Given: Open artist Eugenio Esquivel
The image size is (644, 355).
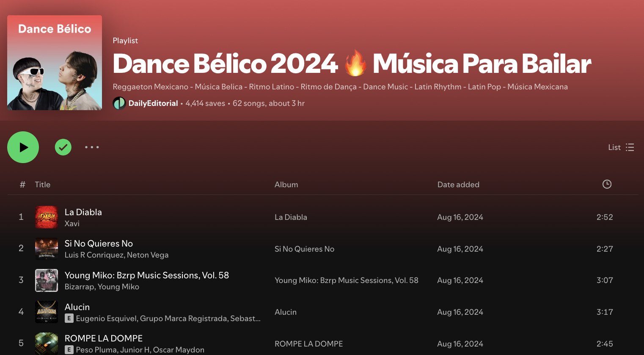Looking at the screenshot, I should click(106, 318).
